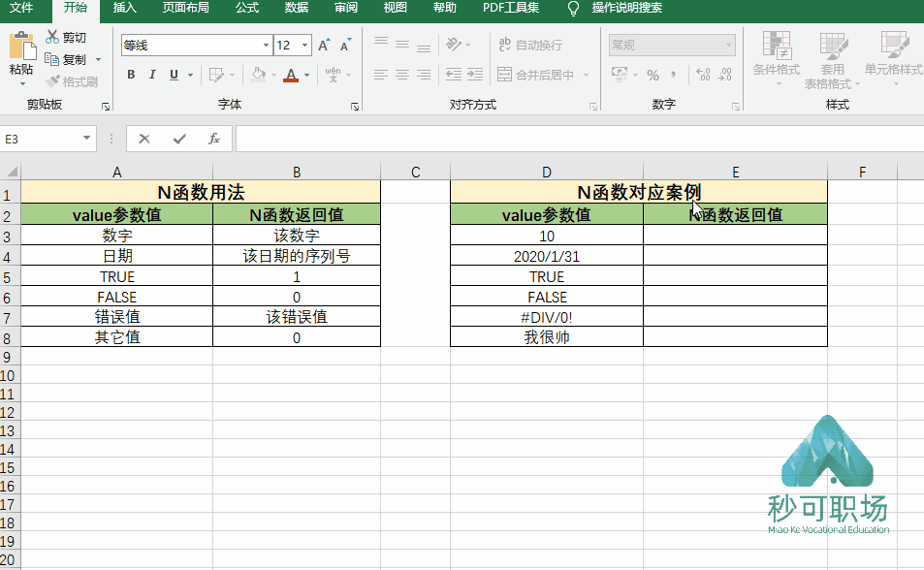The height and width of the screenshot is (570, 924).
Task: Click 自动换行 wrap text button
Action: [530, 45]
